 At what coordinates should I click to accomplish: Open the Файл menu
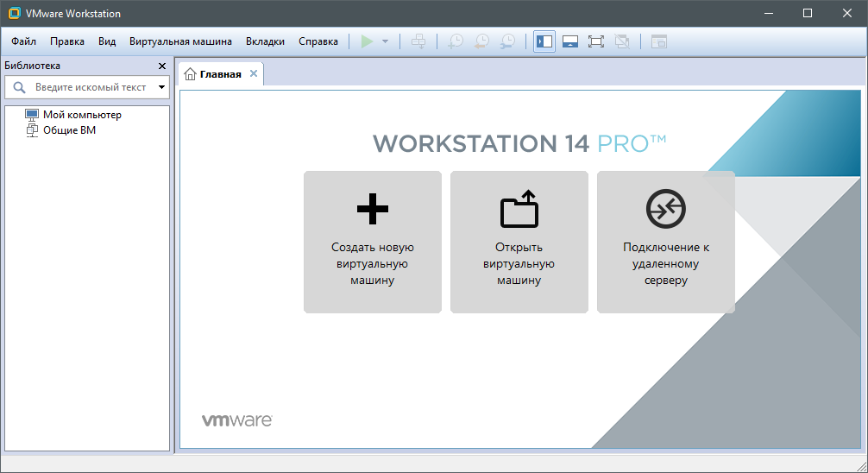(x=24, y=41)
